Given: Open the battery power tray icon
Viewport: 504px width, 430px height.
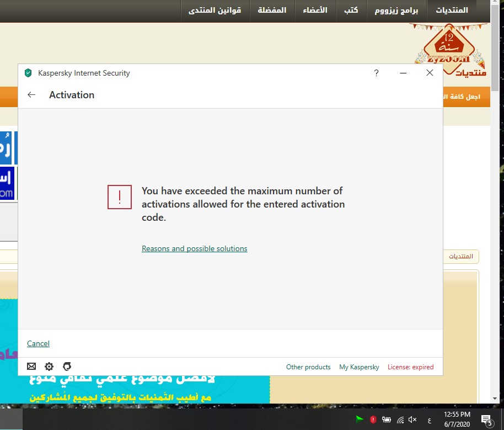Looking at the screenshot, I should [386, 420].
